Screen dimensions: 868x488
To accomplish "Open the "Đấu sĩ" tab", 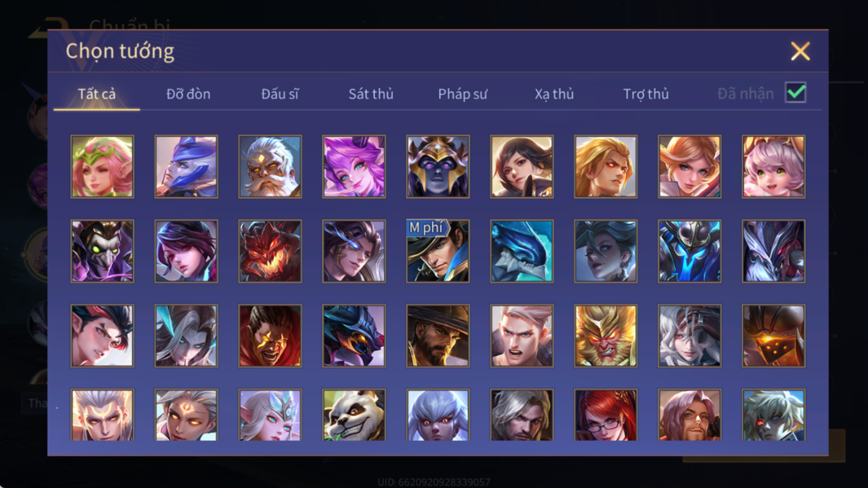I will point(280,94).
